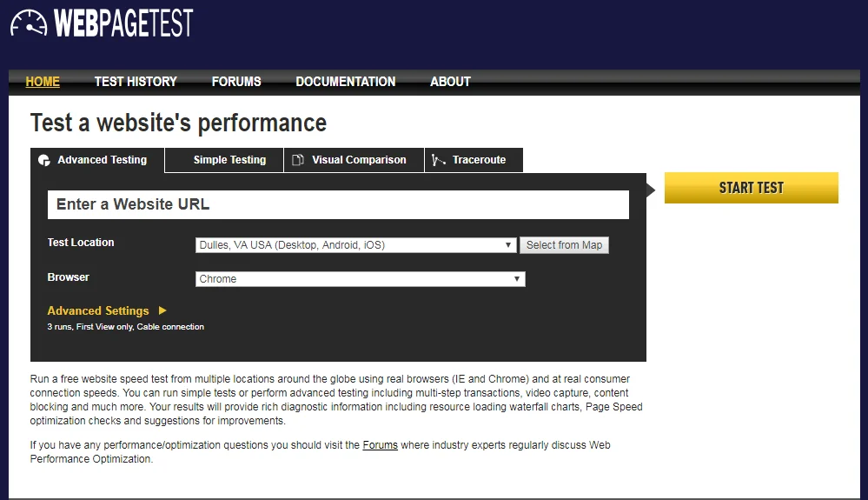Open the DOCUMENTATION menu item
The image size is (868, 500).
[345, 82]
